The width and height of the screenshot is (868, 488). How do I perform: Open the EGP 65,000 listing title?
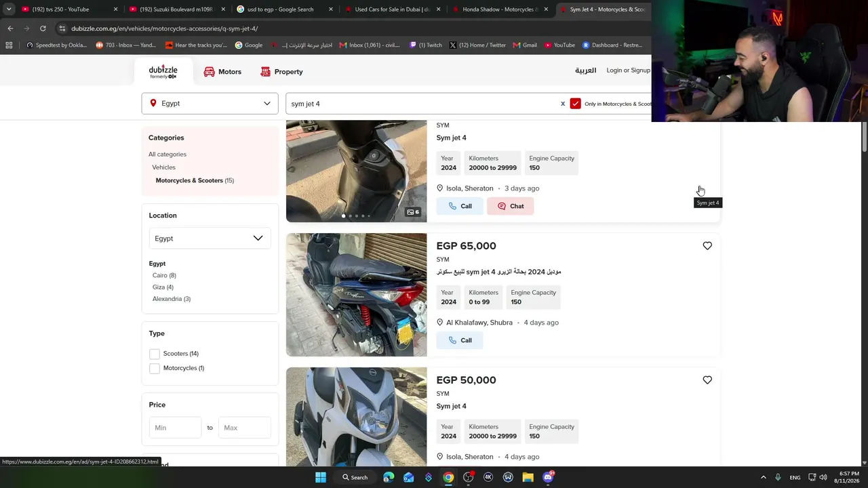tap(499, 272)
